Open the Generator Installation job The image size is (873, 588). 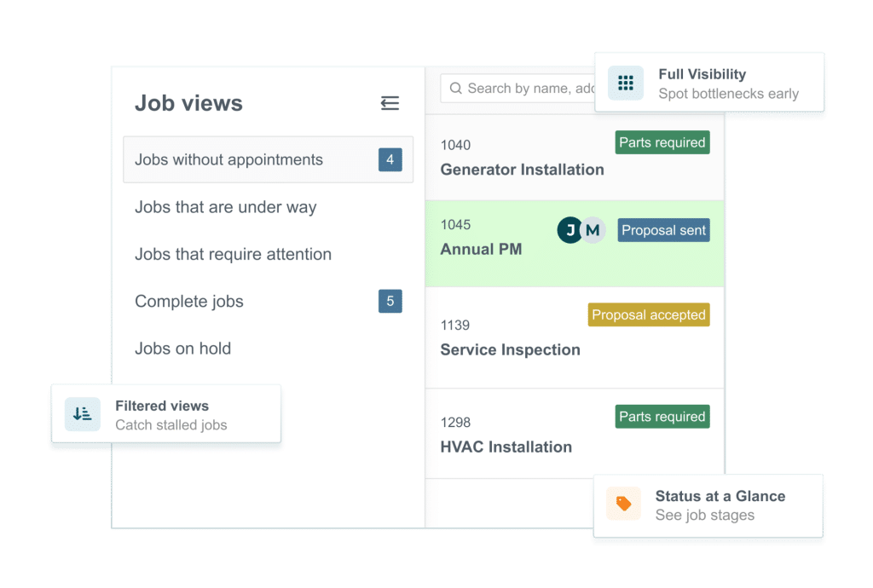(x=575, y=158)
